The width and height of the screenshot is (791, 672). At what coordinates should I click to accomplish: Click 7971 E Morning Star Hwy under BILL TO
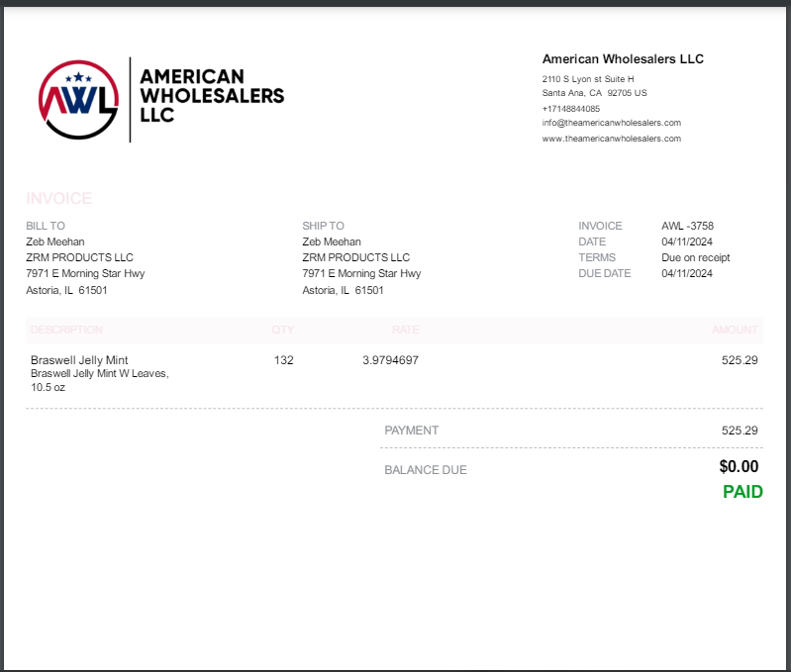pos(85,273)
